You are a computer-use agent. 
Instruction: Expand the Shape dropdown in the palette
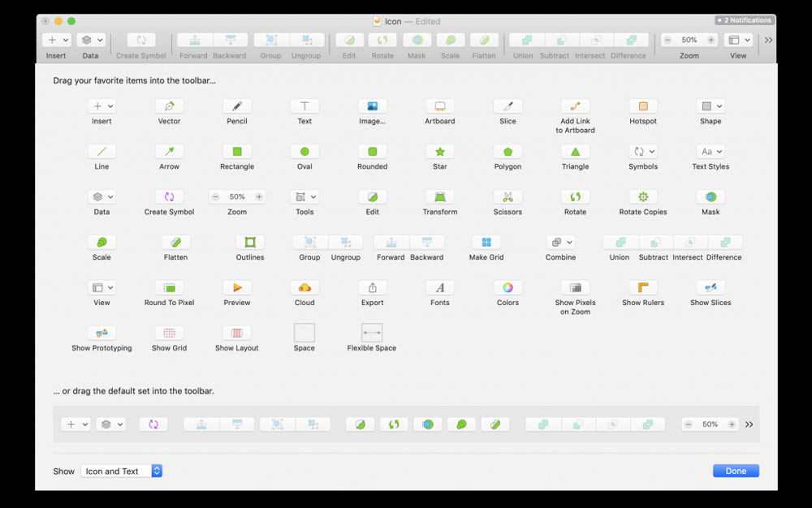tap(710, 106)
